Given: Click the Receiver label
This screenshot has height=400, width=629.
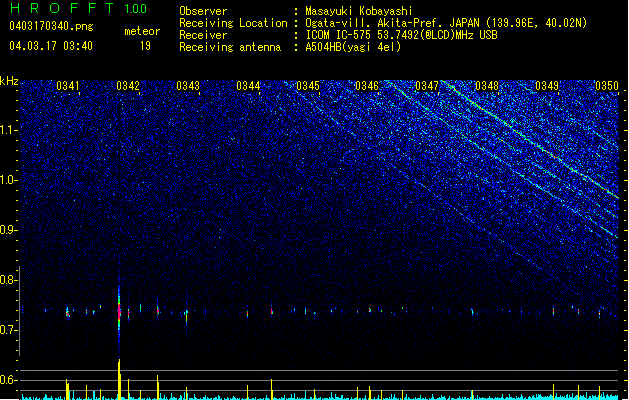Looking at the screenshot, I should tap(203, 35).
